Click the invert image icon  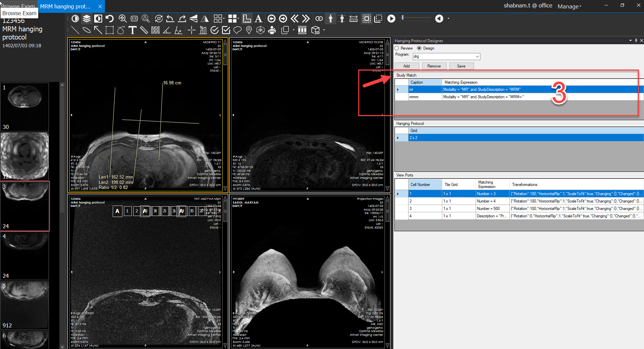[x=98, y=19]
